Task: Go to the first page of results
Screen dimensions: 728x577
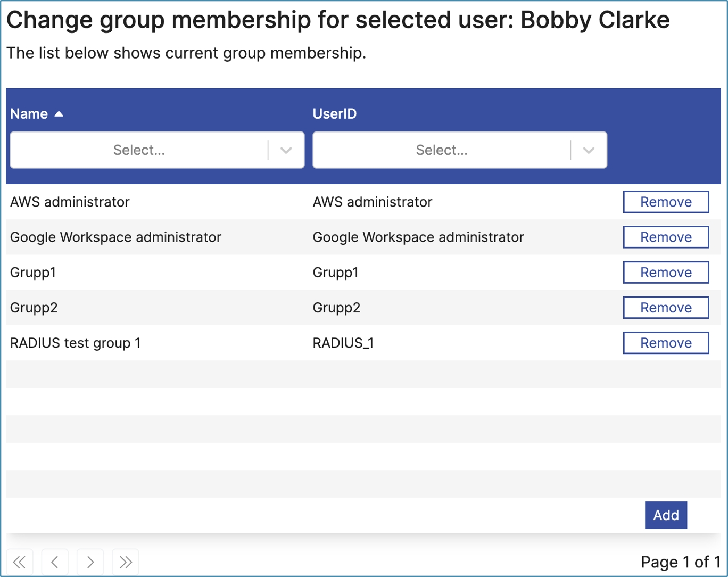Action: [20, 562]
